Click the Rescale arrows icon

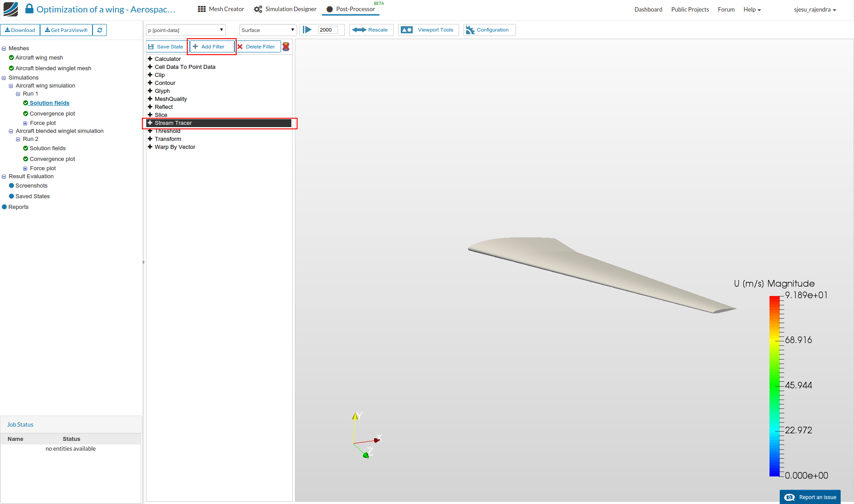[359, 30]
